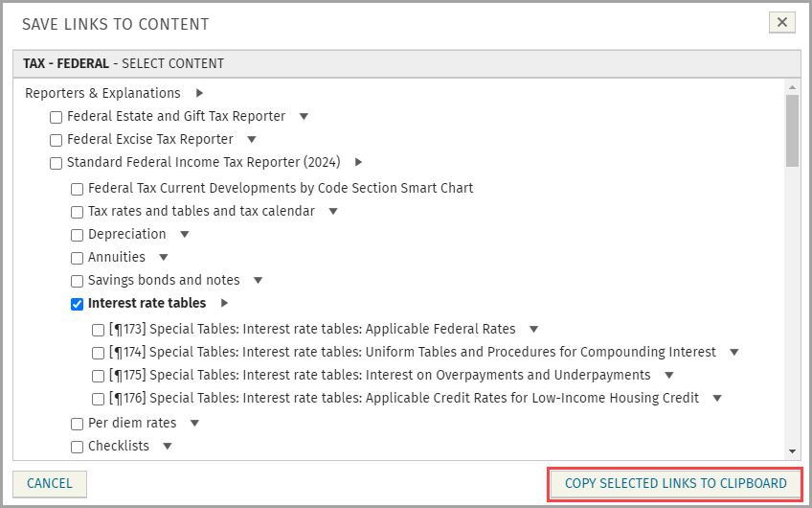Expand Savings bonds and notes arrow
Screen dimensions: 812x508
point(258,281)
